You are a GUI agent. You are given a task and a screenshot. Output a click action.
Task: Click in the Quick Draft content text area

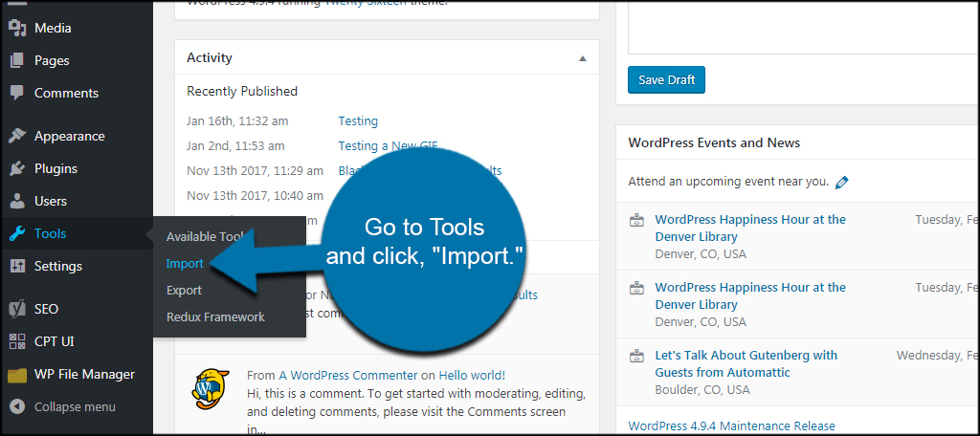point(804,28)
